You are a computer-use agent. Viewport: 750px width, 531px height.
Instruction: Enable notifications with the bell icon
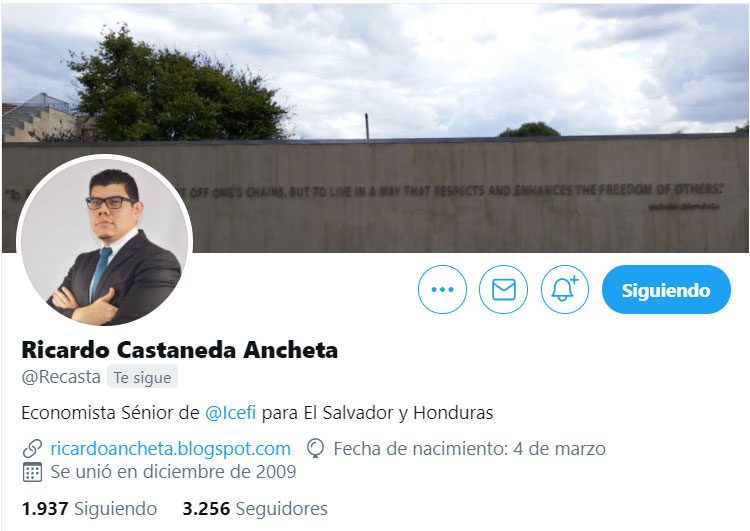tap(564, 289)
